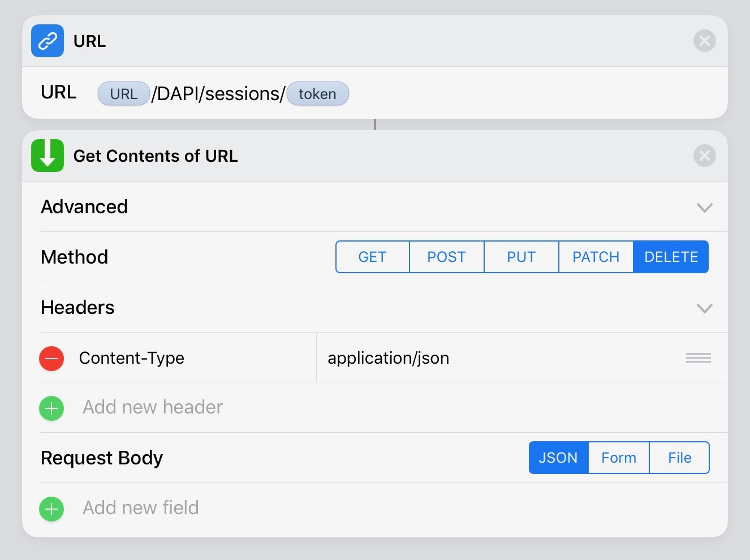Viewport: 750px width, 560px height.
Task: Grab the reorder handle on Content-Type row
Action: coord(698,358)
